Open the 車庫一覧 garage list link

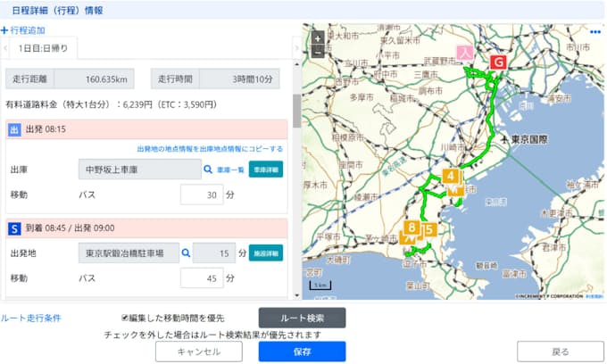229,169
